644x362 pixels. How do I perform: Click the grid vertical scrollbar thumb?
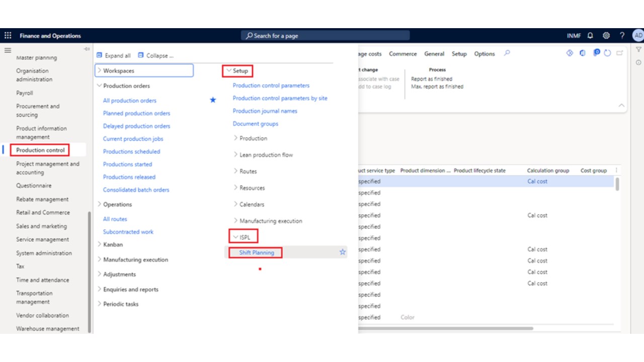[x=617, y=184]
